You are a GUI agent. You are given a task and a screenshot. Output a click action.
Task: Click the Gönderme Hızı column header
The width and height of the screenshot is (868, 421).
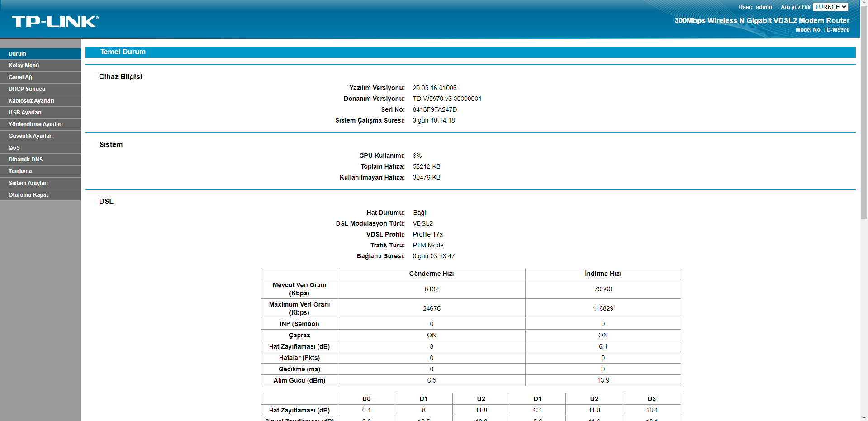click(x=432, y=274)
